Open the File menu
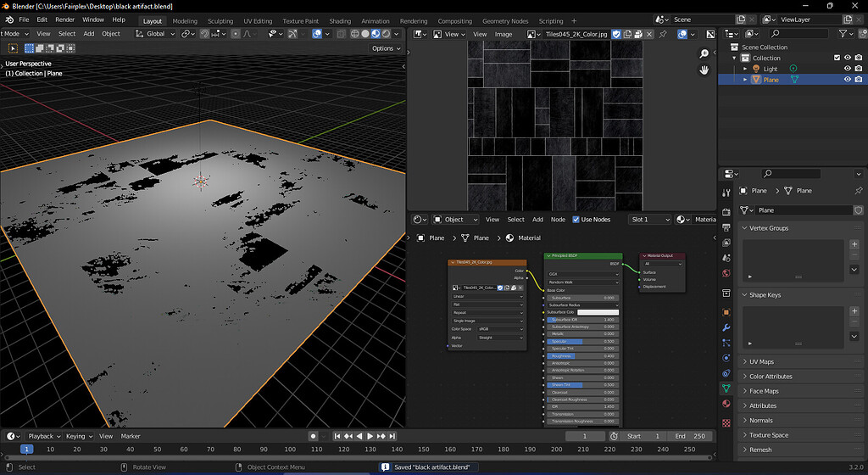The height and width of the screenshot is (475, 868). [x=24, y=20]
